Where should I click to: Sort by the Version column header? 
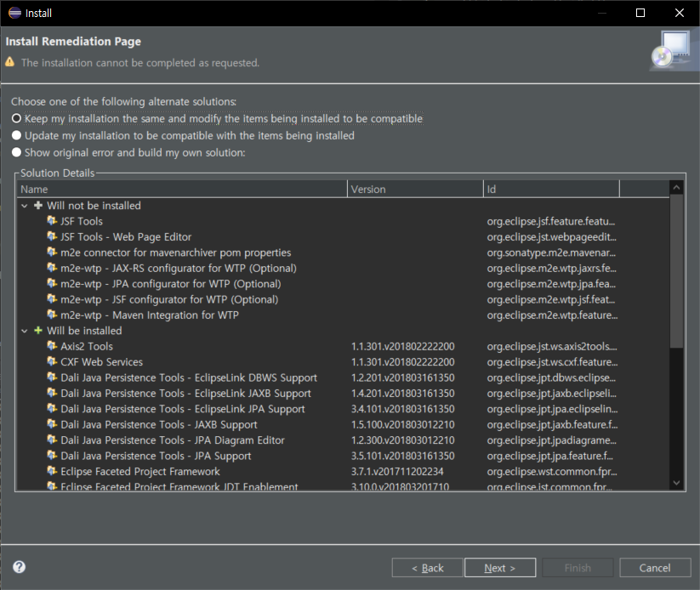click(415, 190)
